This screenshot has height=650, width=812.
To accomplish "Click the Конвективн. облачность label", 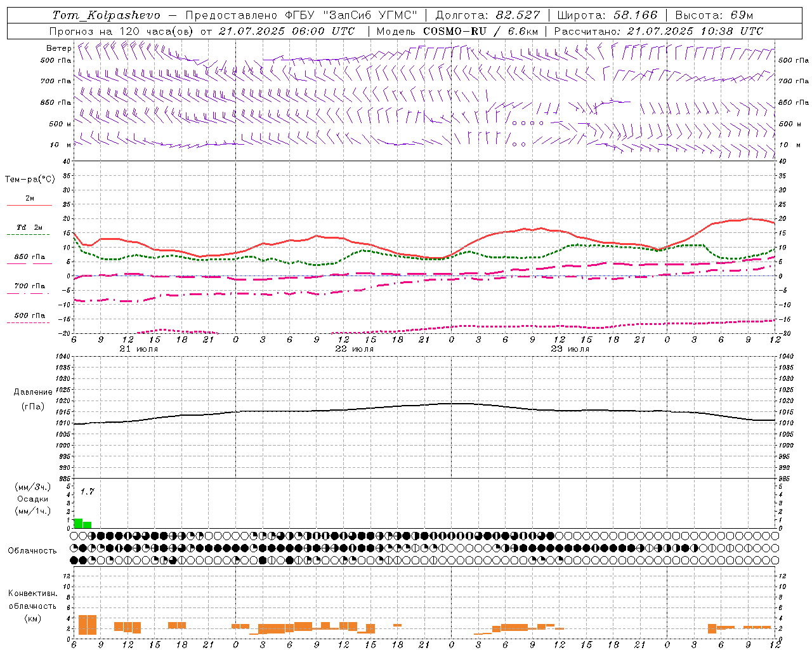I will point(32,600).
